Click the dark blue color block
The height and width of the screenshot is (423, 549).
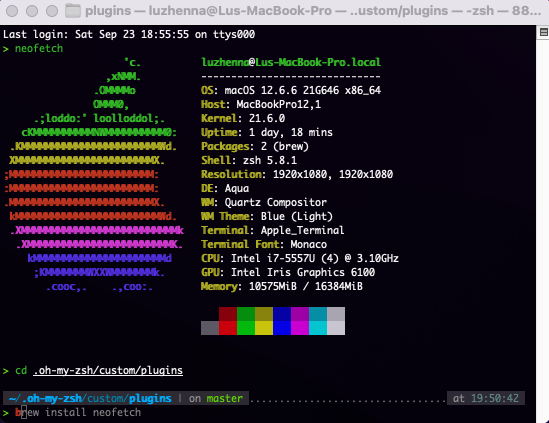tap(282, 314)
